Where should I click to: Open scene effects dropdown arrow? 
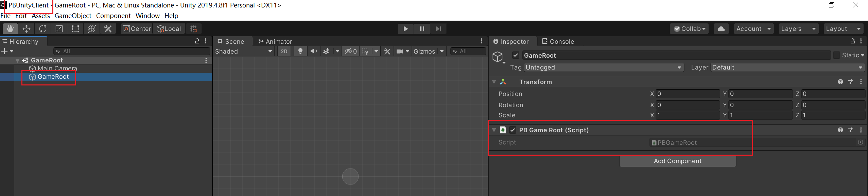(x=337, y=51)
